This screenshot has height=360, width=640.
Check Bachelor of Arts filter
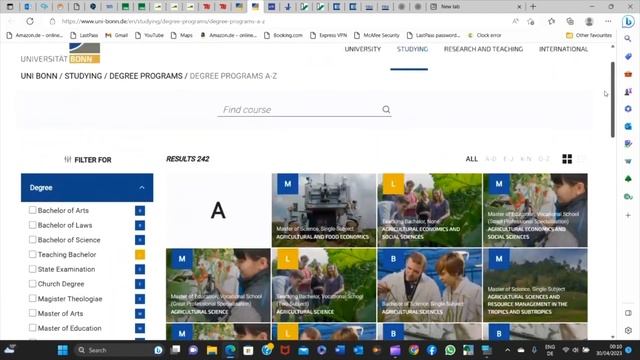click(x=32, y=210)
